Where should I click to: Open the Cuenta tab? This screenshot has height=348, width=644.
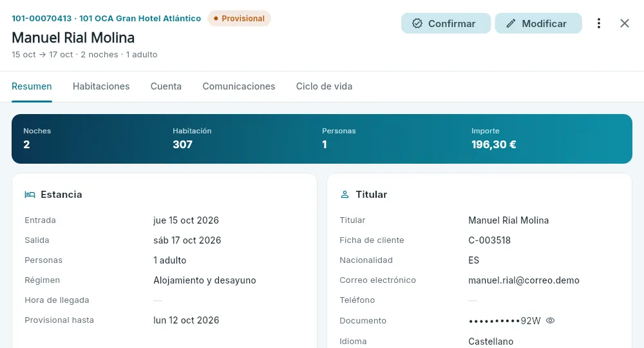point(166,86)
